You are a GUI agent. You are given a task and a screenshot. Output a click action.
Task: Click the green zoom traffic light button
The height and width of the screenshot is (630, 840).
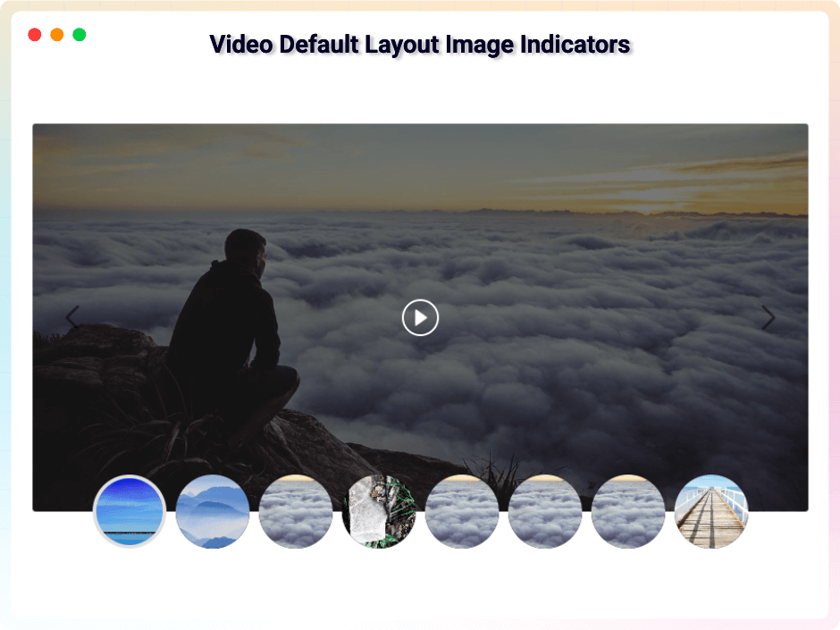79,34
